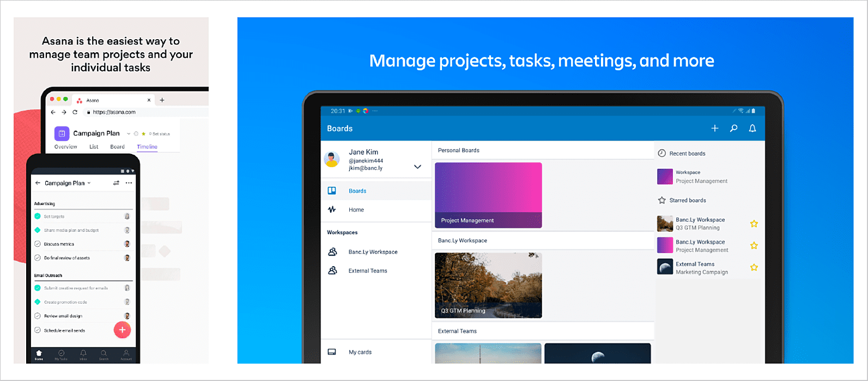Unstar Banc.Ly Workspace Project Management board
868x381 pixels.
(x=754, y=245)
